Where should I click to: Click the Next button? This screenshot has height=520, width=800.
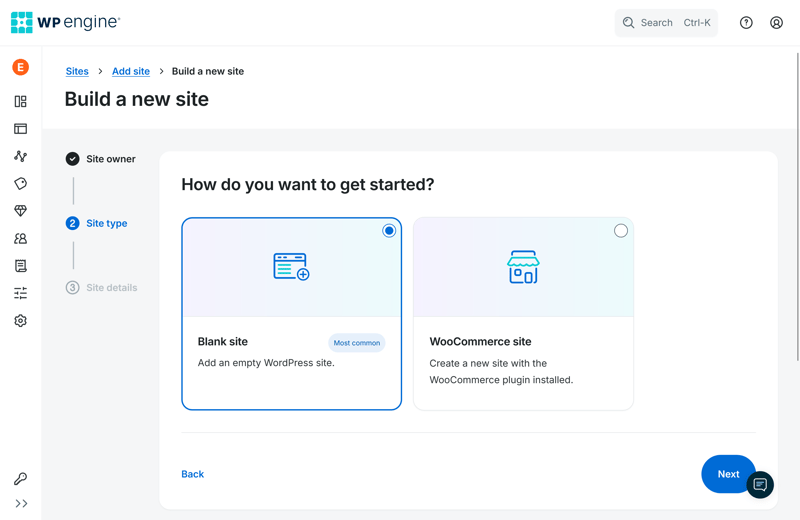click(728, 474)
